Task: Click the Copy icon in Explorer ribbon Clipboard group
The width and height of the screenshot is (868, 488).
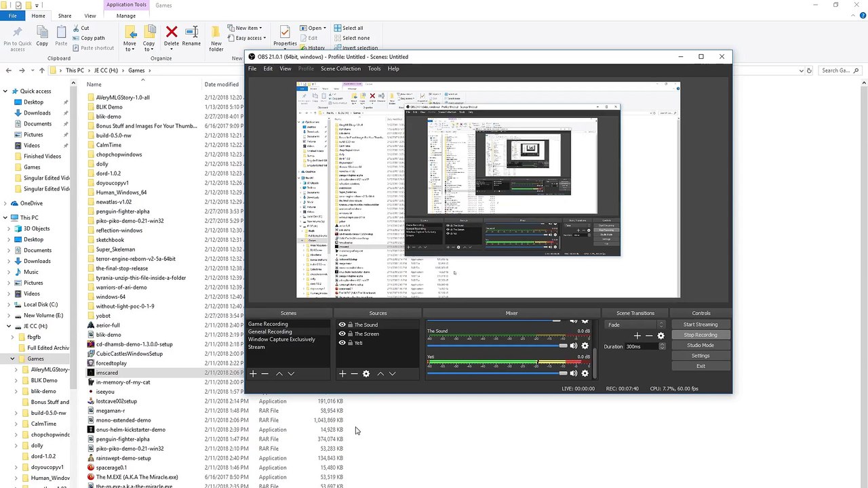Action: [42, 36]
